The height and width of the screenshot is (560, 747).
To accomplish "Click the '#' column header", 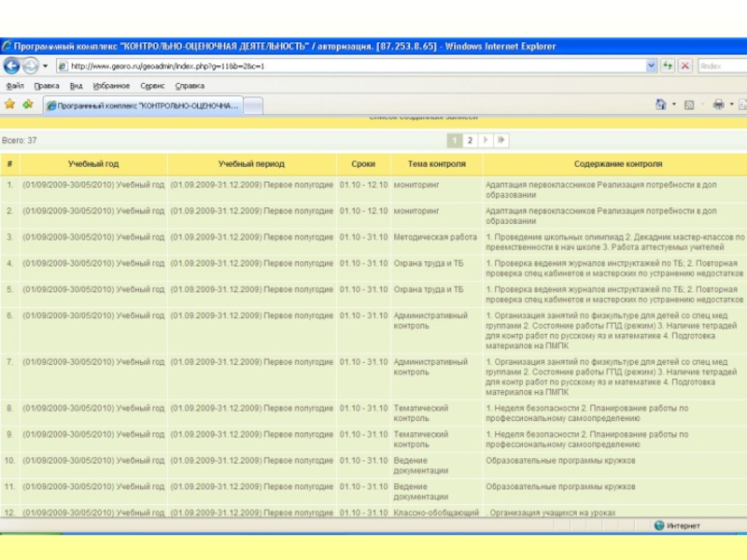I will click(x=10, y=164).
